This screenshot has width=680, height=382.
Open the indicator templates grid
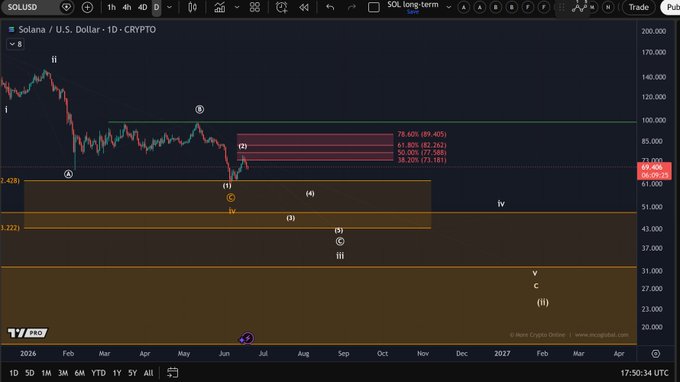point(255,7)
